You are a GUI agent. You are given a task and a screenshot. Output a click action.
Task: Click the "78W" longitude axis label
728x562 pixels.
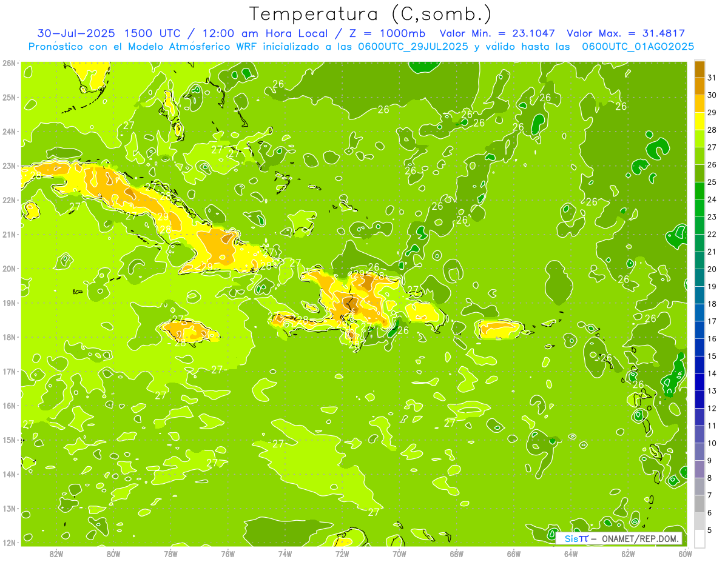(170, 554)
